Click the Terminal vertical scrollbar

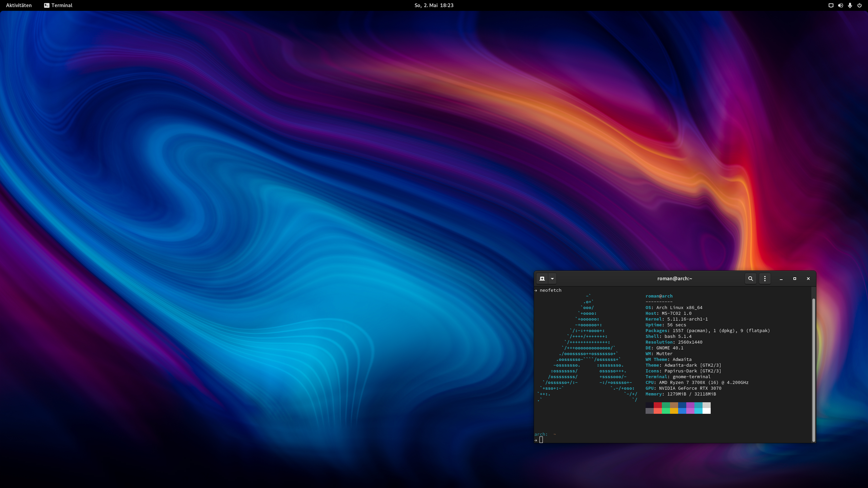pos(813,370)
